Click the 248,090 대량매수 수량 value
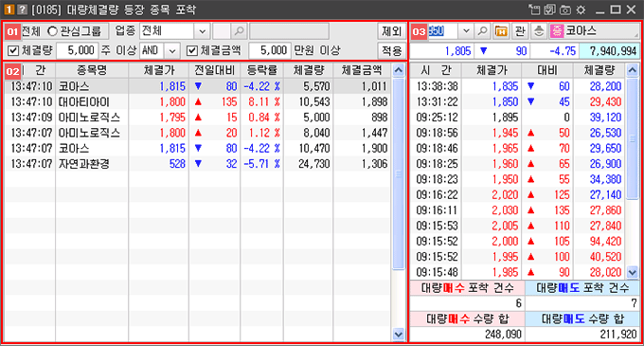 click(x=468, y=334)
